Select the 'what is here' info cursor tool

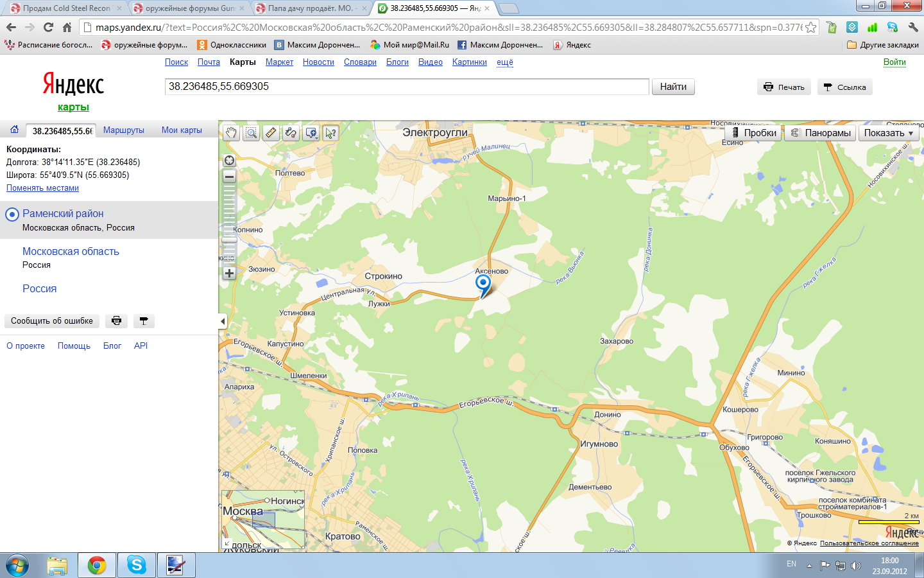[x=330, y=133]
